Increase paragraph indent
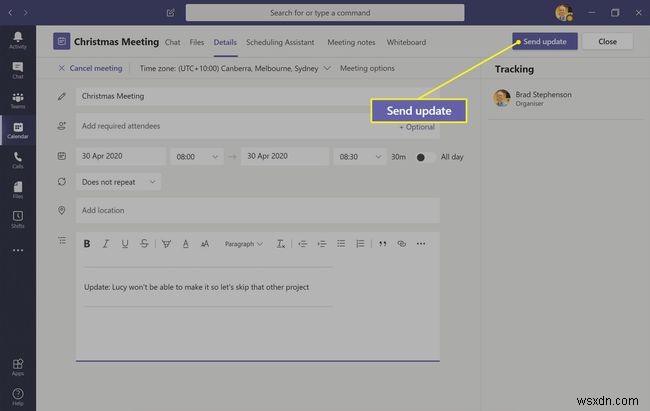Screen dimensions: 650x411 [322, 244]
